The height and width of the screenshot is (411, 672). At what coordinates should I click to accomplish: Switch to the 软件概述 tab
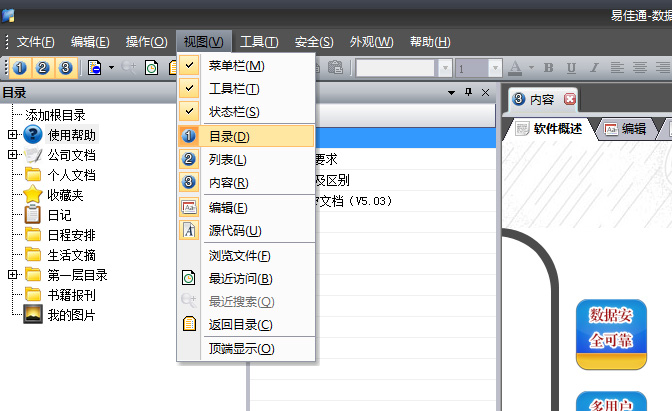555,128
